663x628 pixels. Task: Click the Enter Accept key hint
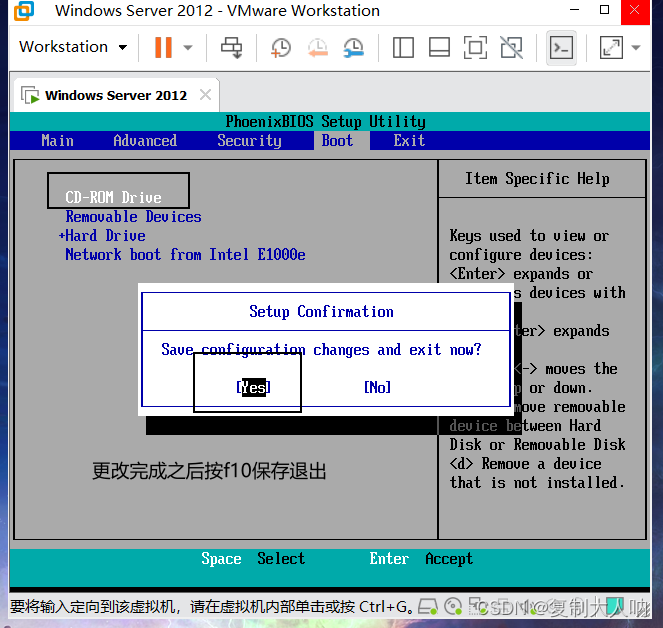(x=421, y=559)
